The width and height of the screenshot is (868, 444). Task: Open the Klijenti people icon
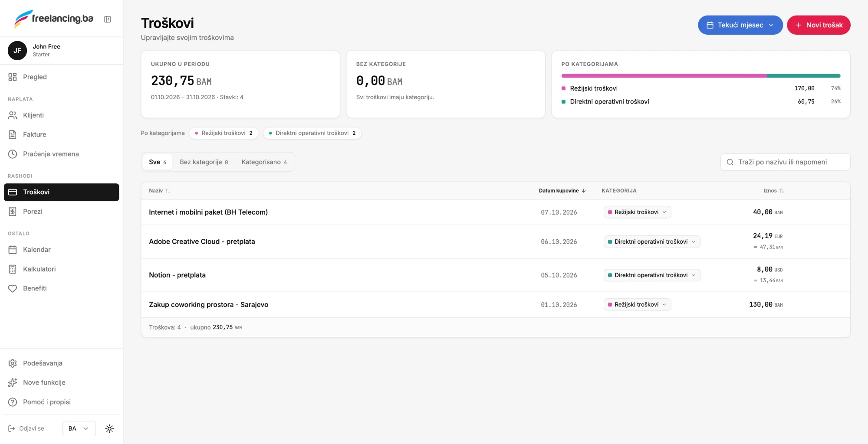(13, 115)
